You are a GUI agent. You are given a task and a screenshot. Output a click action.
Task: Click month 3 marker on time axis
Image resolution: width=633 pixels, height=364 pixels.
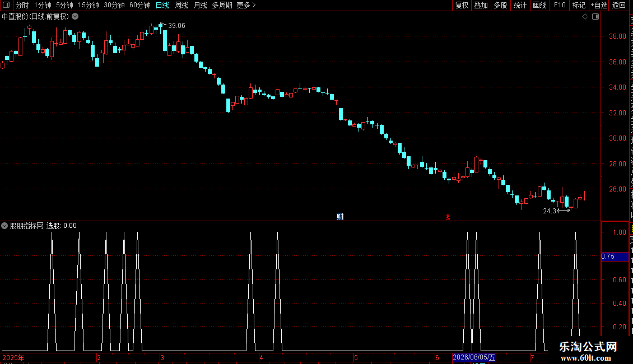coord(162,358)
